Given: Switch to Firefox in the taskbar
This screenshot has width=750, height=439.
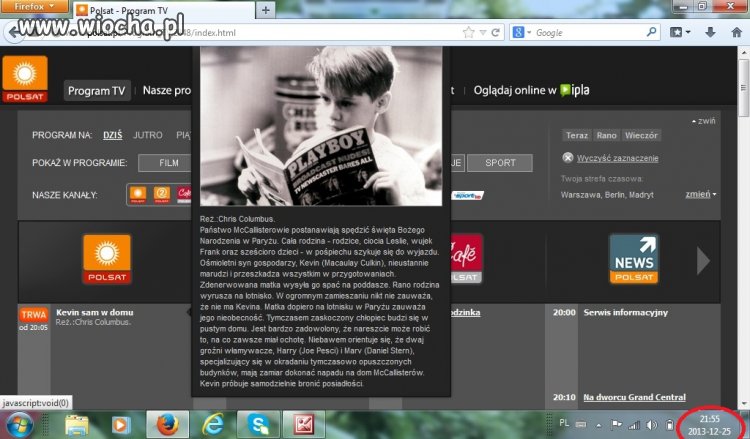Looking at the screenshot, I should coord(167,425).
